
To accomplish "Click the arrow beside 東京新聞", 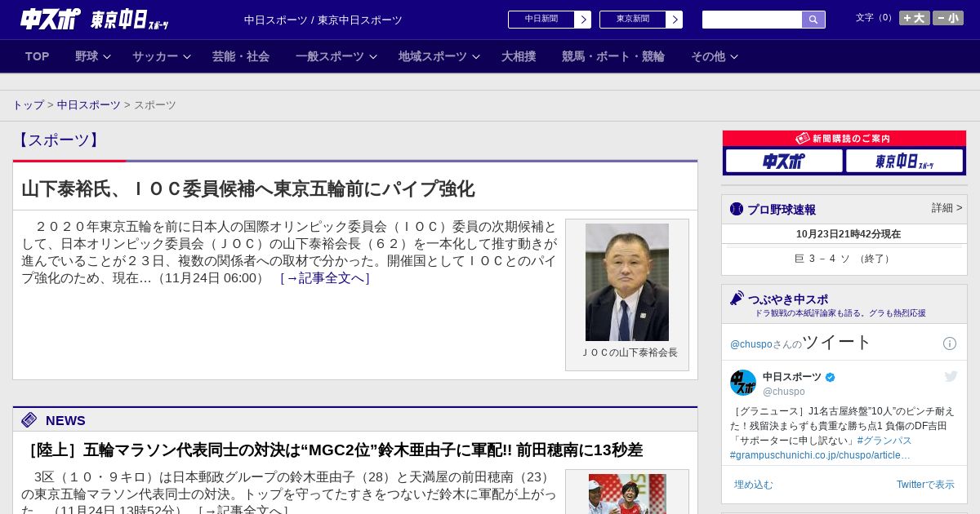I will [675, 20].
